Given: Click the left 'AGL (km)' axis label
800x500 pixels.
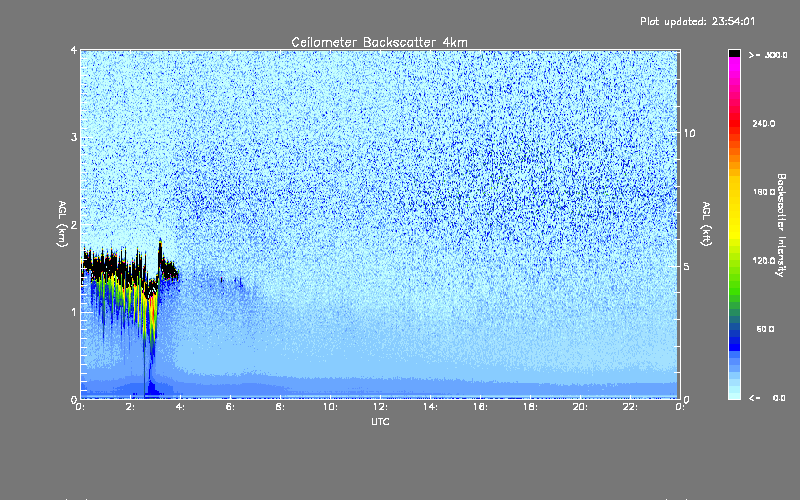Looking at the screenshot, I should tap(62, 224).
